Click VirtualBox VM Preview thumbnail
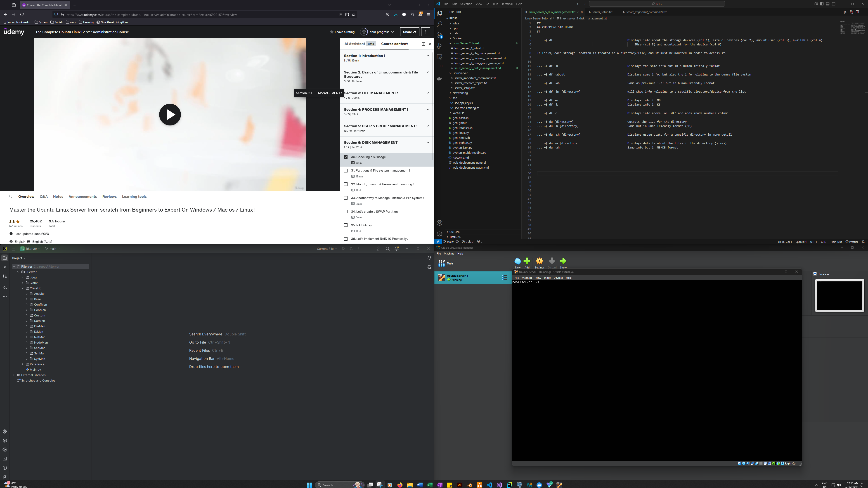Viewport: 868px width, 488px height. 840,296
